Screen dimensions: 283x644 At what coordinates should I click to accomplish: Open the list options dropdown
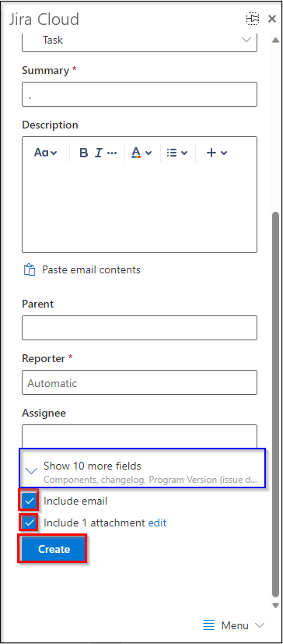pos(177,153)
